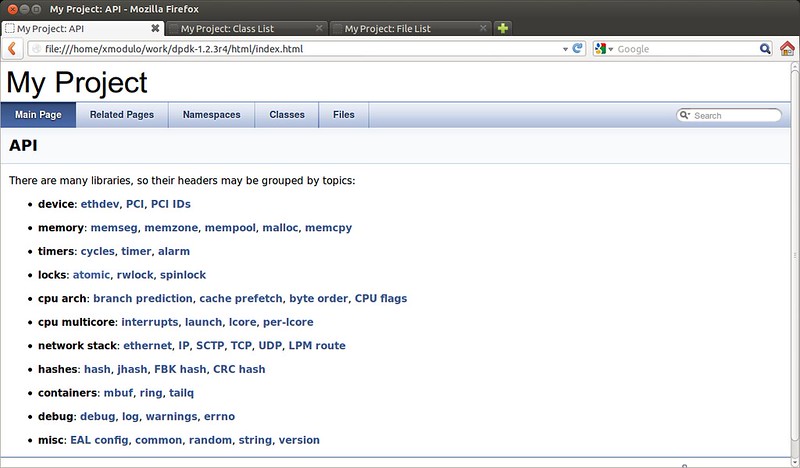Click the Doxygen search magnifier icon
Screen dimensions: 800x468
click(685, 116)
